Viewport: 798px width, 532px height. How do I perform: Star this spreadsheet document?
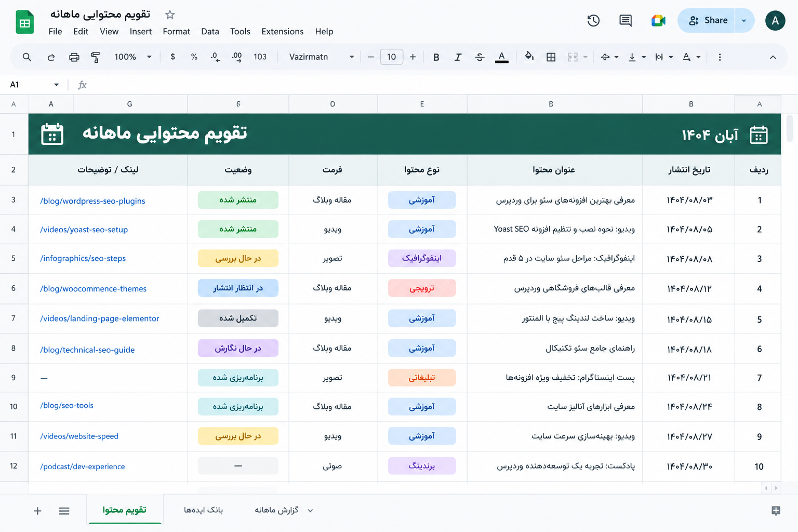pyautogui.click(x=170, y=15)
